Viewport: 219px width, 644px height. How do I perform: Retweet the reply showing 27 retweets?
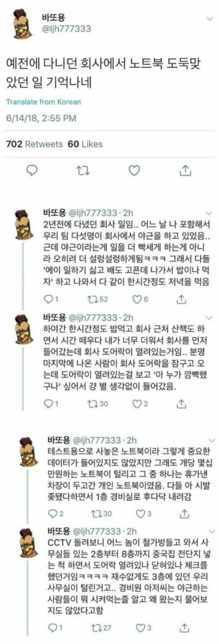pos(96,628)
